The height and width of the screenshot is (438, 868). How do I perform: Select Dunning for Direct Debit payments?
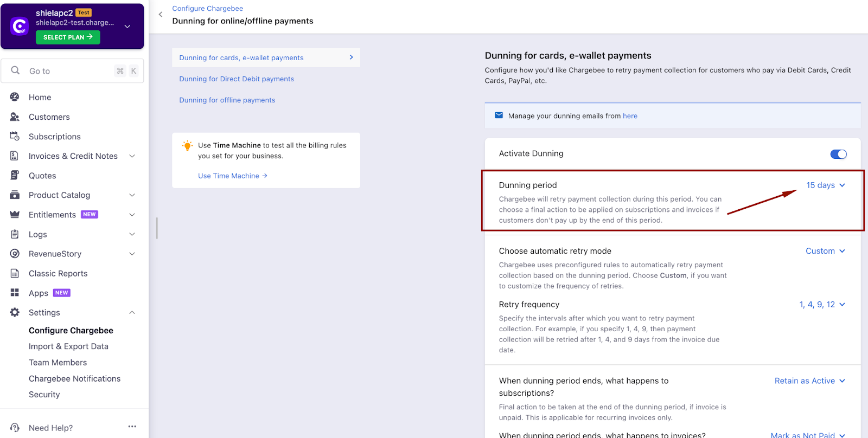coord(237,79)
